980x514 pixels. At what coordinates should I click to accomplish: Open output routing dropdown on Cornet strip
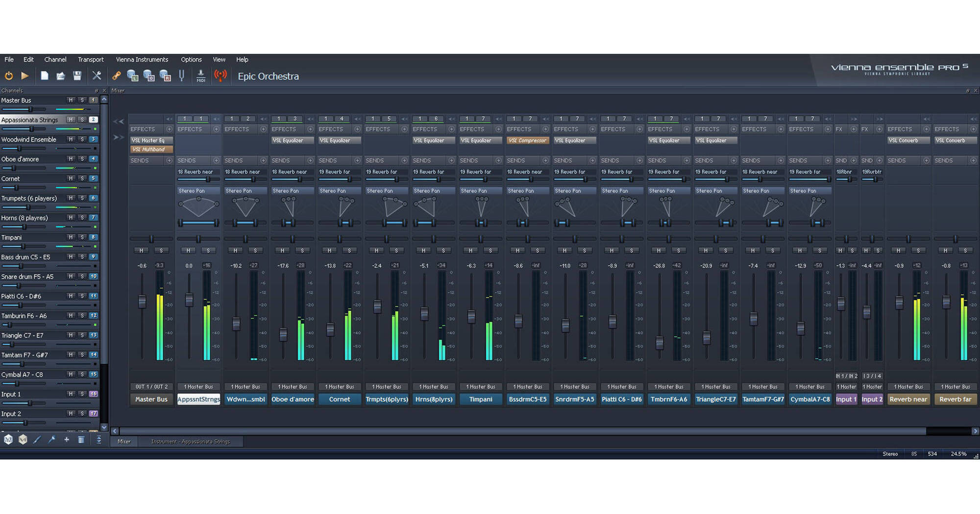tap(340, 387)
